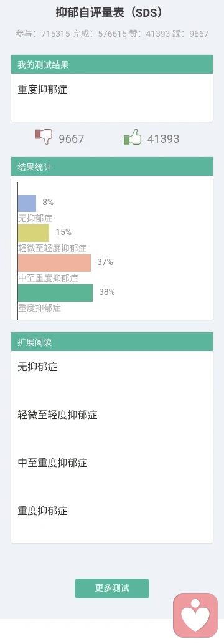Screen dimensions: 224x644
Task: Click the 9667 dislike count
Action: click(x=72, y=139)
